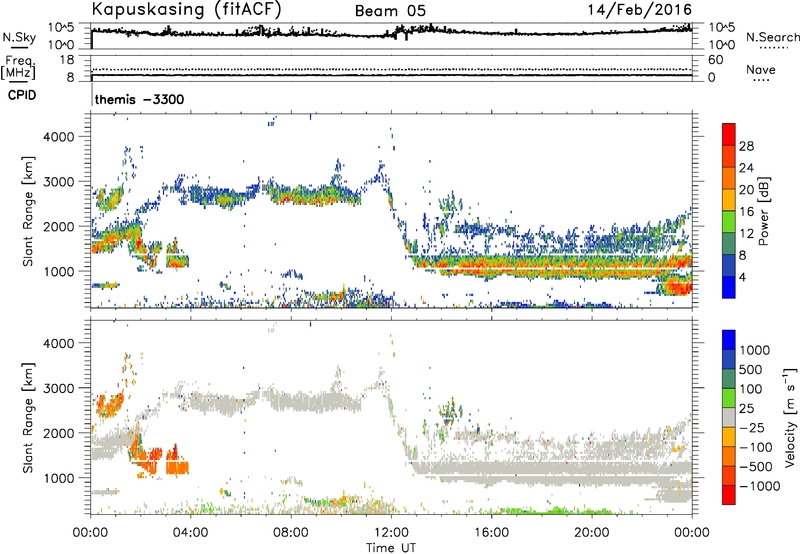
Task: Click the 2000 range tick in velocity panel
Action: 58,433
